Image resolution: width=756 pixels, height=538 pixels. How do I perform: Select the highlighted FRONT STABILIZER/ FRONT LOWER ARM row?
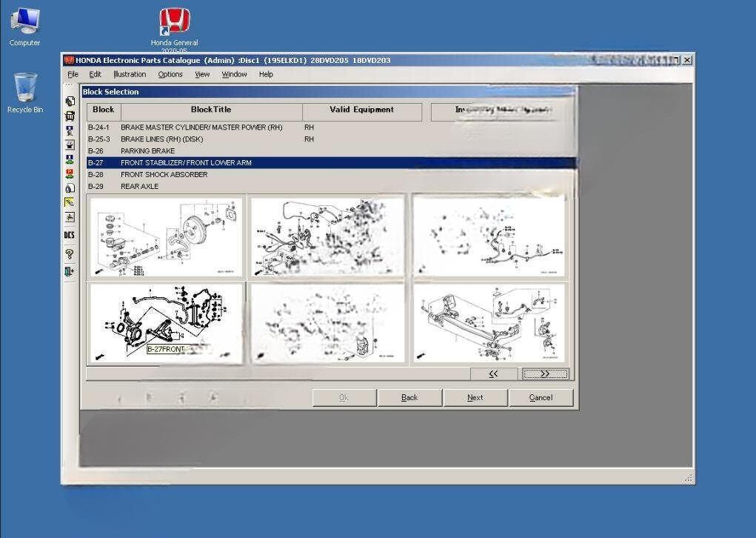pyautogui.click(x=331, y=162)
